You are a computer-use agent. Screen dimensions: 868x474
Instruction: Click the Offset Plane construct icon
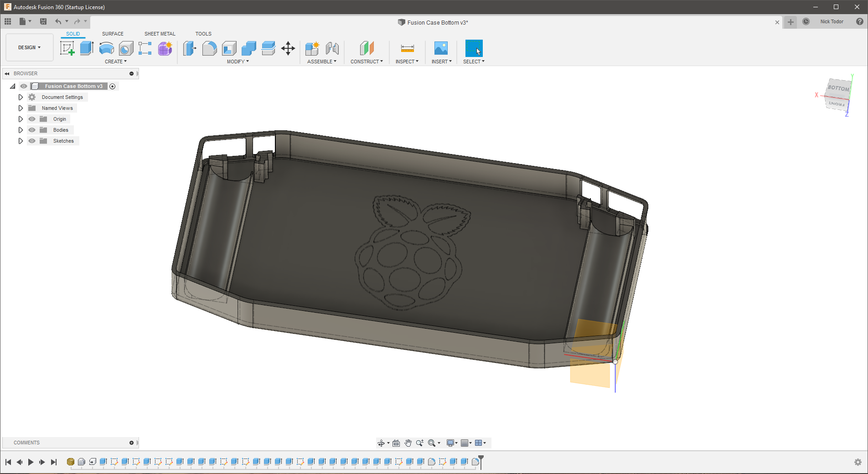367,48
